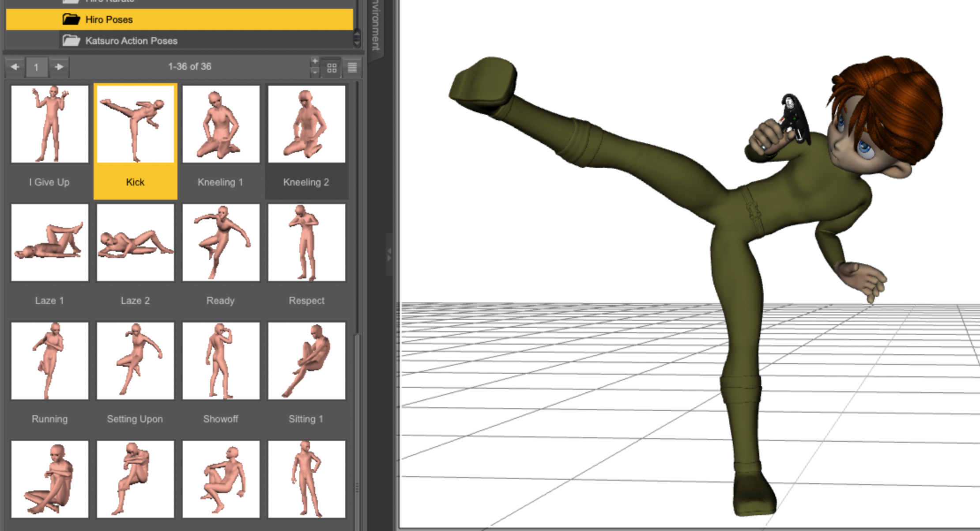Select the Kick pose thumbnail
Image resolution: width=980 pixels, height=531 pixels.
135,125
